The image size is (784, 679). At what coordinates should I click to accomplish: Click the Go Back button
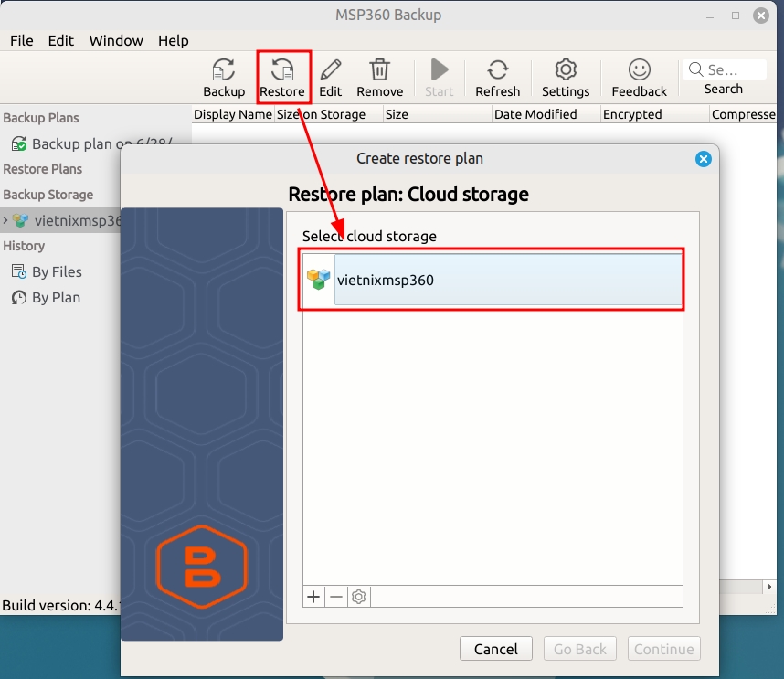580,649
